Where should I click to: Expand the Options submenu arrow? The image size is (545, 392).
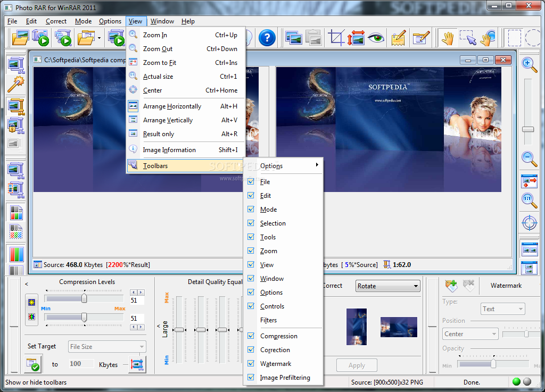317,165
